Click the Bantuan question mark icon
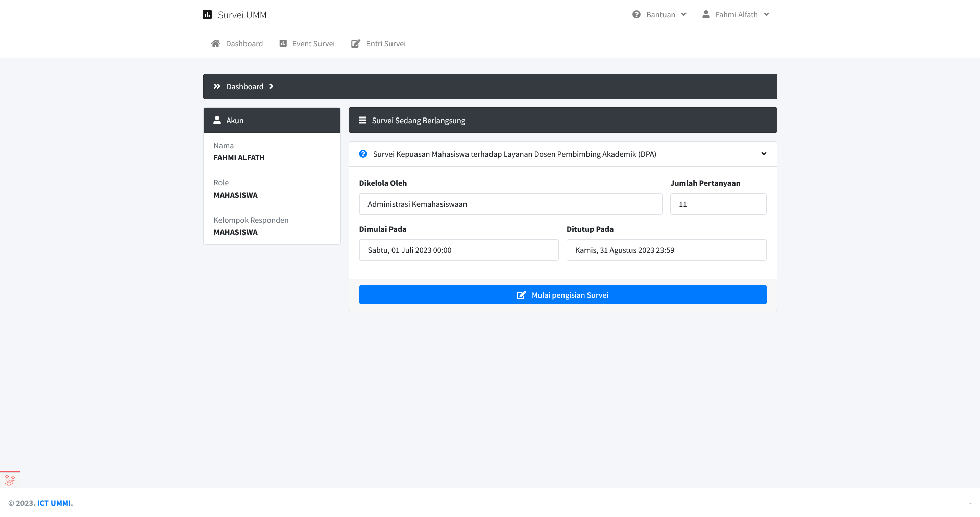The image size is (980, 517). point(636,15)
